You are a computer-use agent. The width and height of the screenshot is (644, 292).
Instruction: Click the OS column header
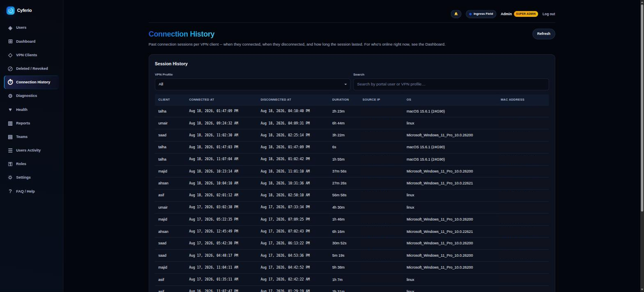click(409, 100)
